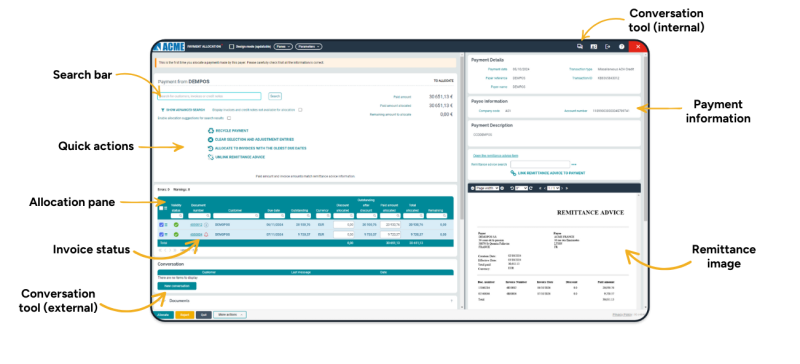Click the ellipsis beside remittance advice search

[x=574, y=164]
